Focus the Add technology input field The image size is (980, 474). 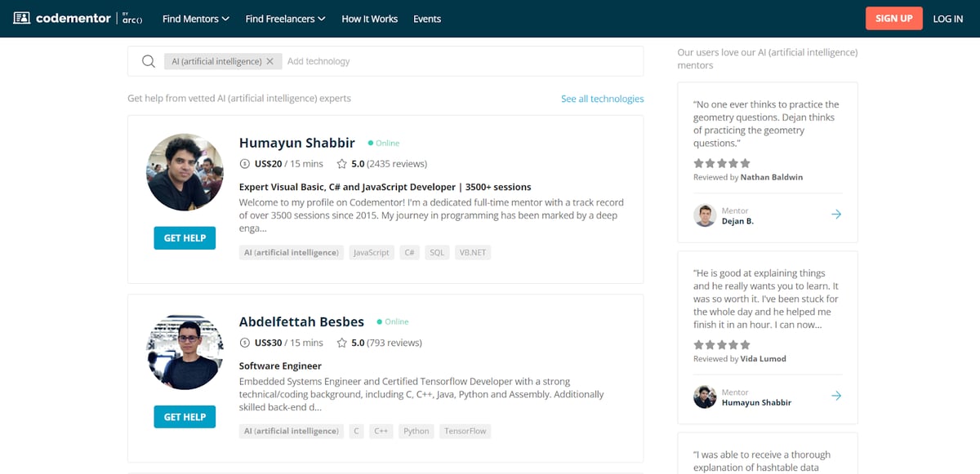[x=461, y=61]
